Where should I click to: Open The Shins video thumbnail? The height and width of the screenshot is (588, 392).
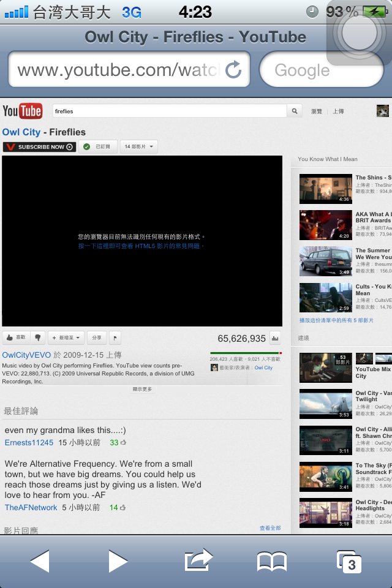pos(326,189)
